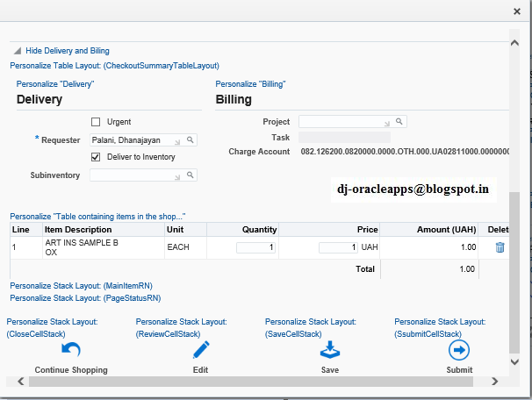Click the horizontal scrollbar thumb
The width and height of the screenshot is (532, 400).
coord(251,382)
